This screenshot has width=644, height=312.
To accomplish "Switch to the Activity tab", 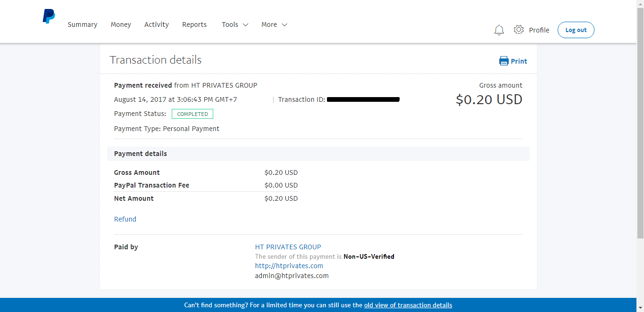I will [x=157, y=25].
